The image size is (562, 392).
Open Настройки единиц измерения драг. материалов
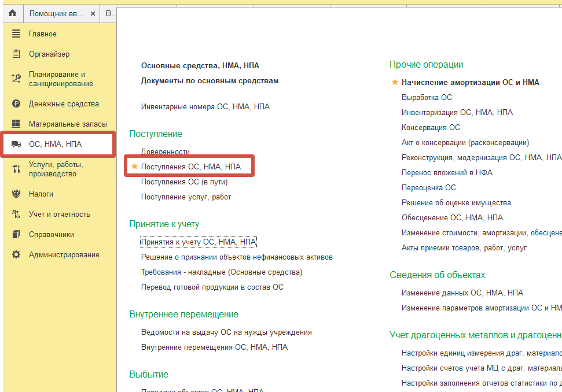(x=482, y=353)
